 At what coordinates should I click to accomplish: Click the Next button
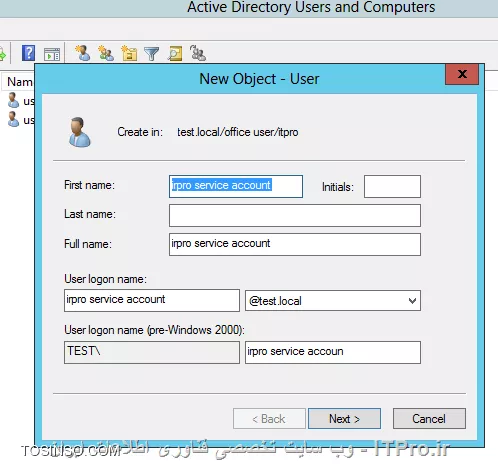pyautogui.click(x=344, y=419)
